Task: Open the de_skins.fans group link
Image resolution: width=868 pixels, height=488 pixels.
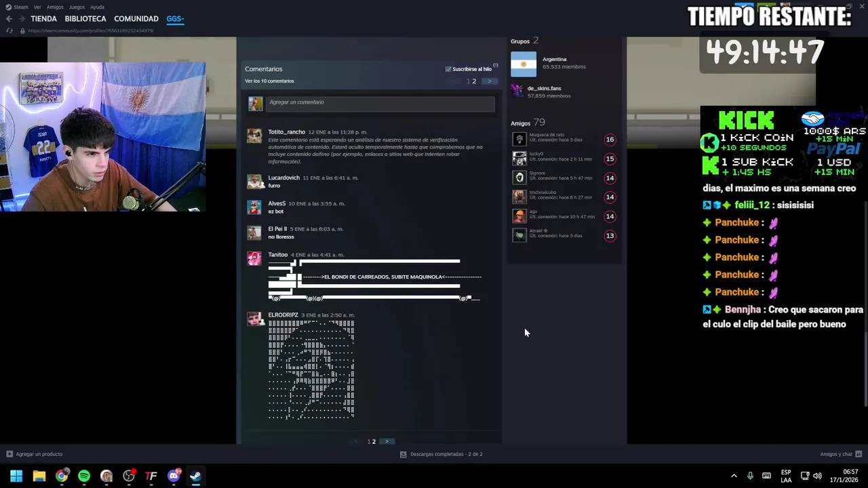Action: point(545,89)
